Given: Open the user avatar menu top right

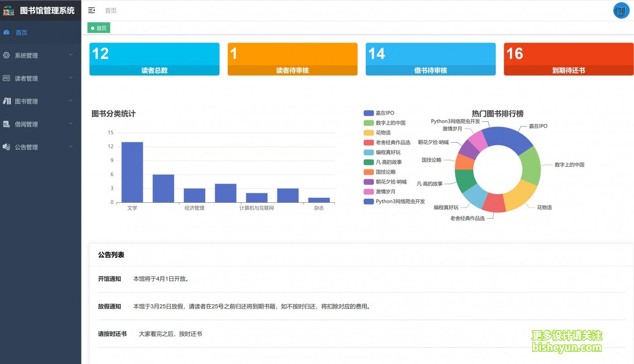Looking at the screenshot, I should (x=621, y=10).
